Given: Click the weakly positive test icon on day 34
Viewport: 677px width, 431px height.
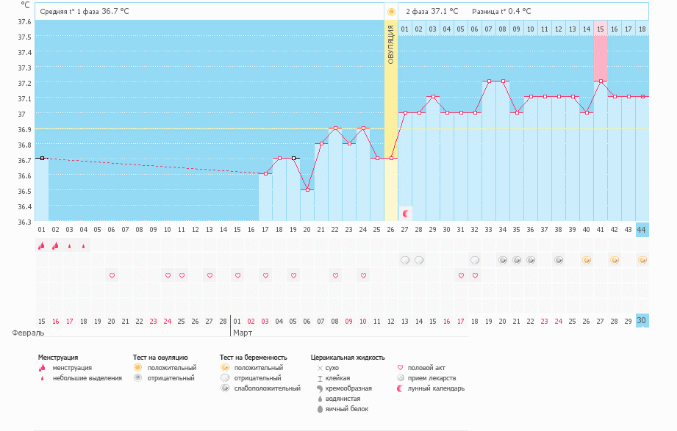Looking at the screenshot, I should coord(503,260).
